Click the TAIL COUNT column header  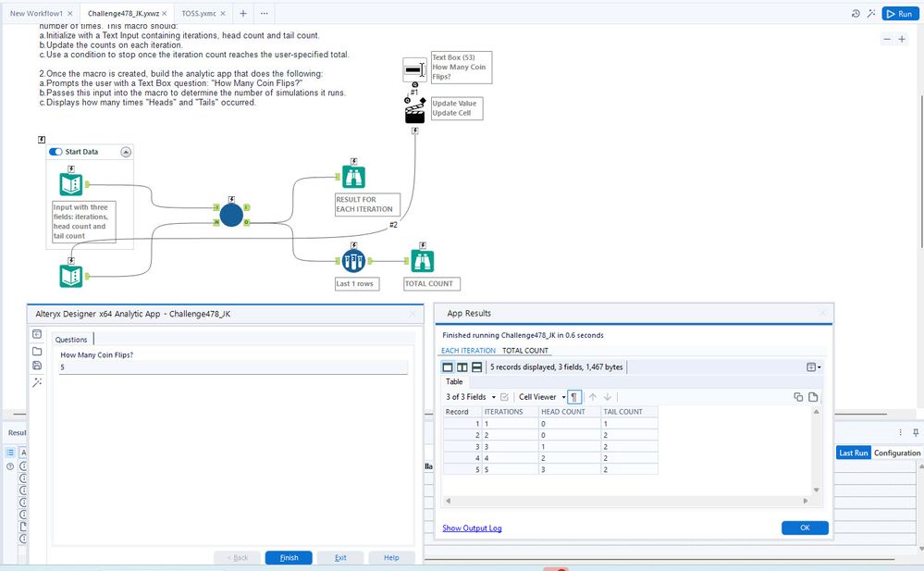click(x=629, y=412)
